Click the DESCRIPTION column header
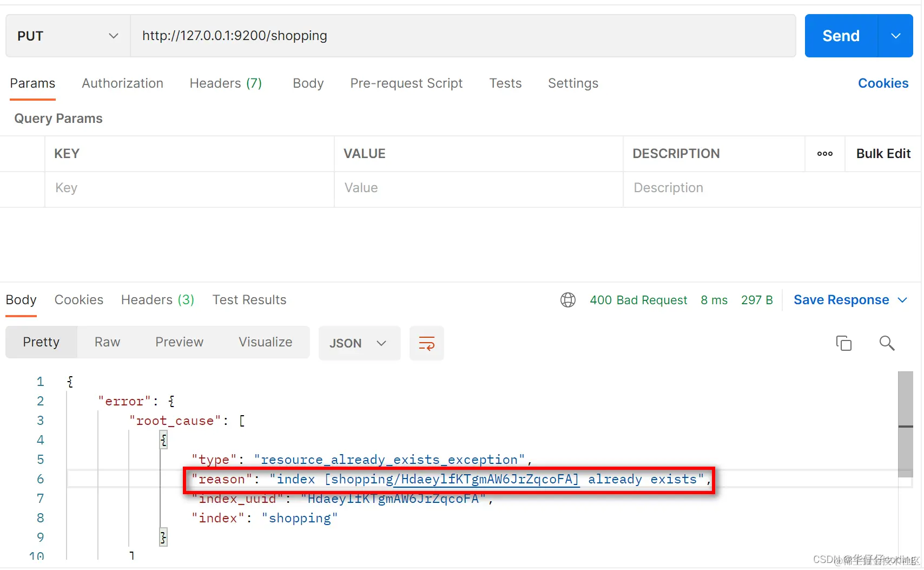Viewport: 924px width, 570px height. (676, 154)
